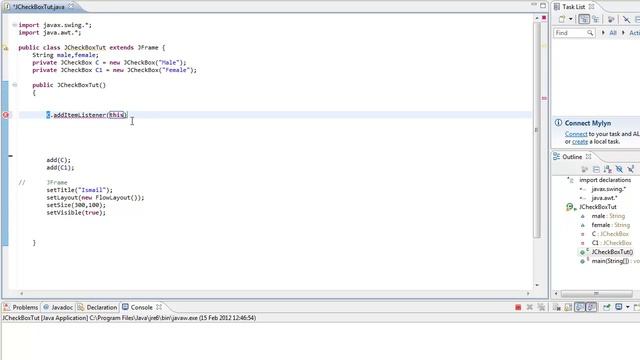Image resolution: width=640 pixels, height=360 pixels.
Task: Select main(String[]) method in Outline
Action: pyautogui.click(x=615, y=261)
